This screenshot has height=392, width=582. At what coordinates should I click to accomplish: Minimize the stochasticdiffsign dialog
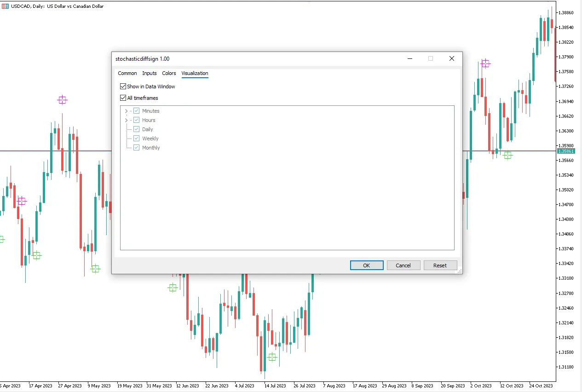coord(409,58)
